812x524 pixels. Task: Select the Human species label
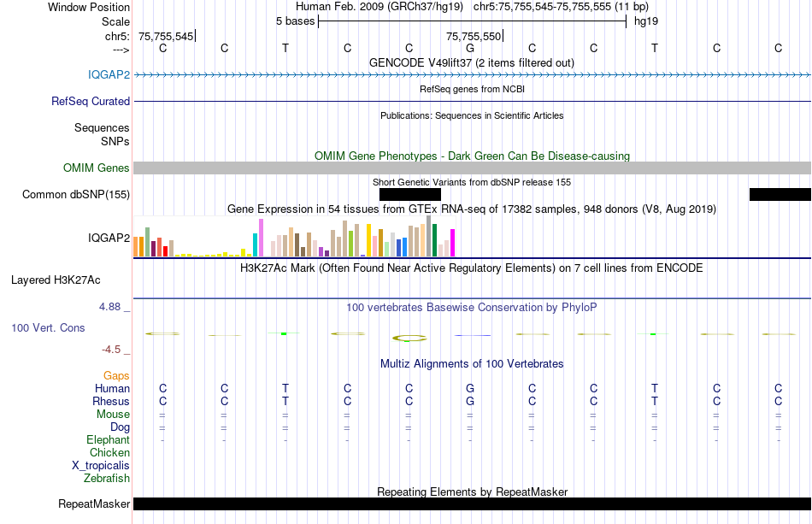pos(112,388)
